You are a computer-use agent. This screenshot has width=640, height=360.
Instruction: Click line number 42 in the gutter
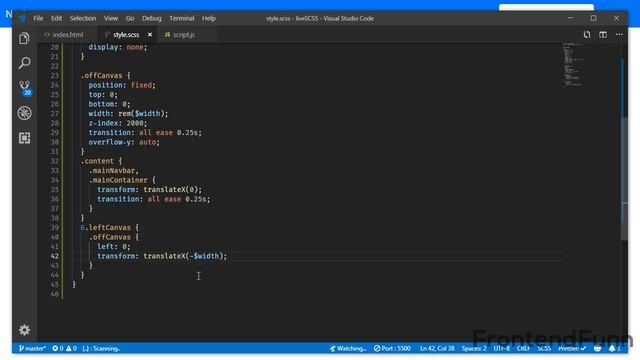point(55,256)
